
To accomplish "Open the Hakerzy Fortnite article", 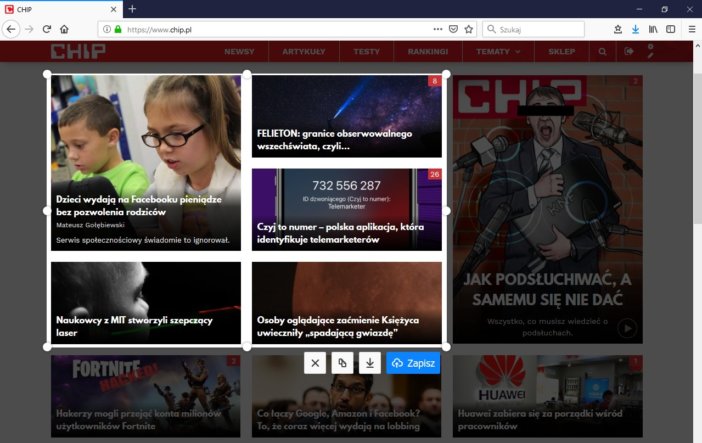I will 146,396.
